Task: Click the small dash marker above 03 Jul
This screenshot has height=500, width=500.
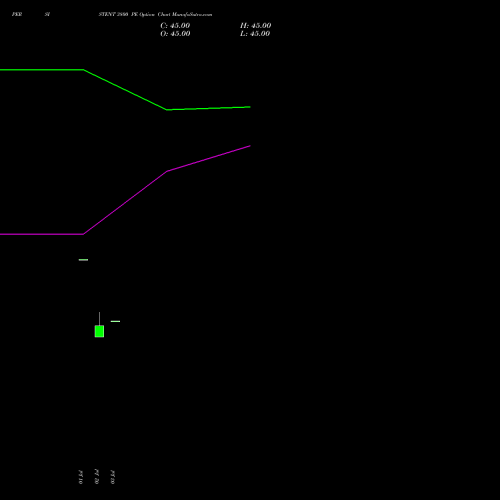Action: (x=115, y=321)
